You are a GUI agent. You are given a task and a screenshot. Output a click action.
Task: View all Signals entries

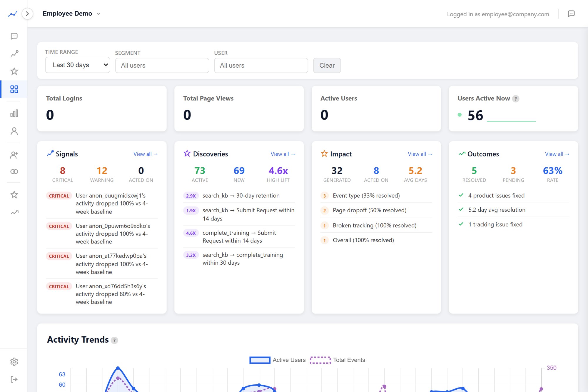(x=146, y=154)
